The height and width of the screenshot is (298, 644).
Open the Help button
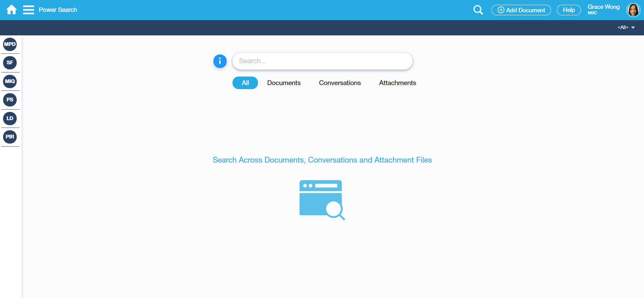coord(568,10)
